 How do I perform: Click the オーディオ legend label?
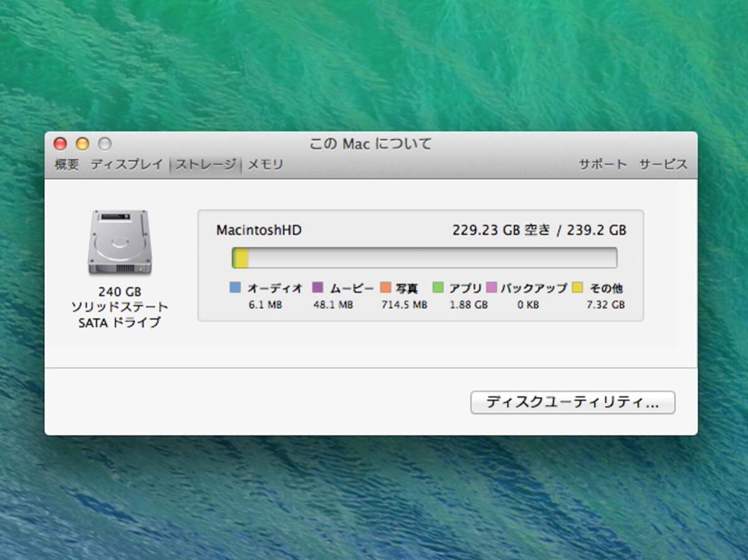275,288
